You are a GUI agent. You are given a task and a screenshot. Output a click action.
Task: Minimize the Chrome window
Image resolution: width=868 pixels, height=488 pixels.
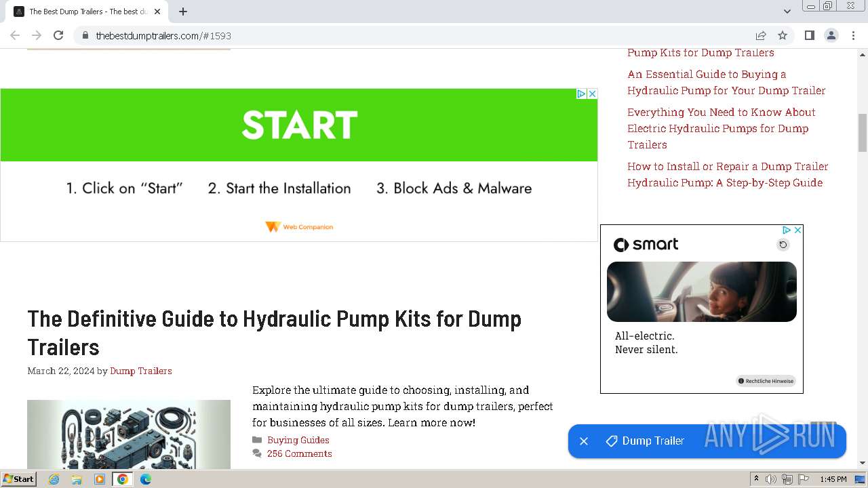coord(810,6)
